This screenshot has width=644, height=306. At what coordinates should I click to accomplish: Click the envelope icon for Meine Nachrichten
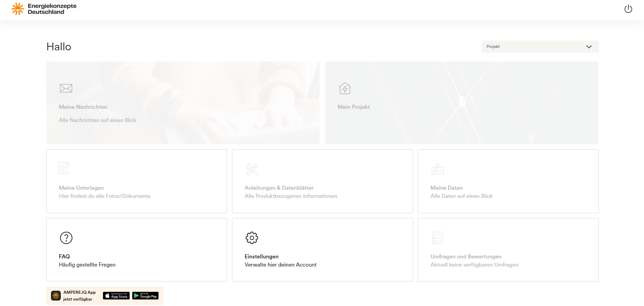[66, 88]
